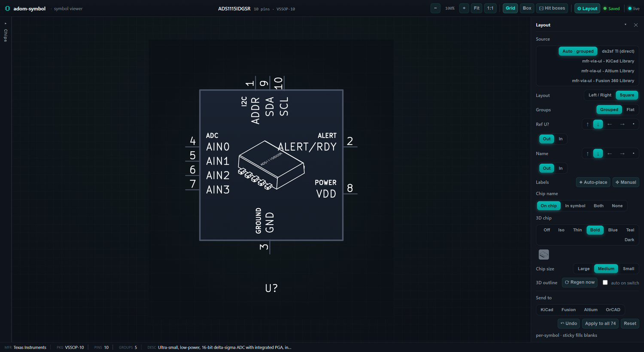Select the Ref U? down arrow placement

[x=598, y=124]
